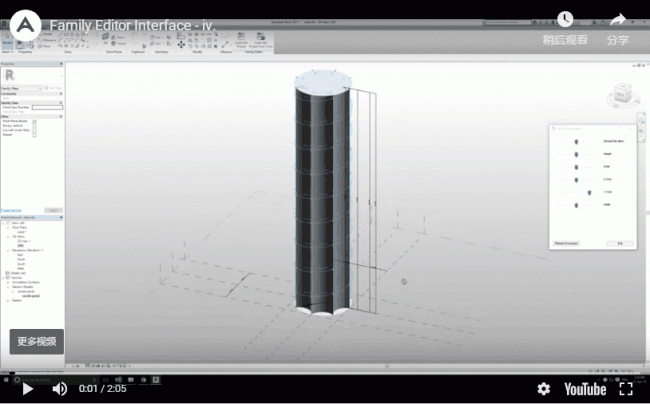Expand the Elevations node in Project Browser
The width and height of the screenshot is (650, 404).
14,250
